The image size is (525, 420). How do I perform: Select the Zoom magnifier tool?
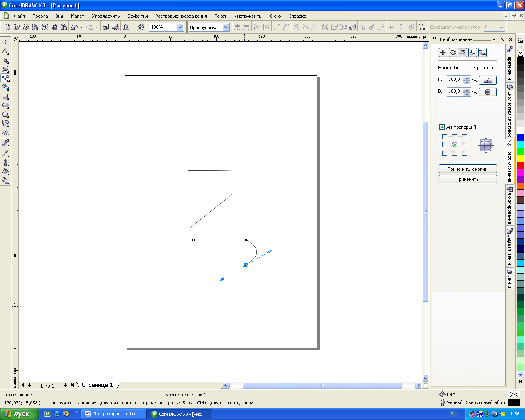[5, 69]
